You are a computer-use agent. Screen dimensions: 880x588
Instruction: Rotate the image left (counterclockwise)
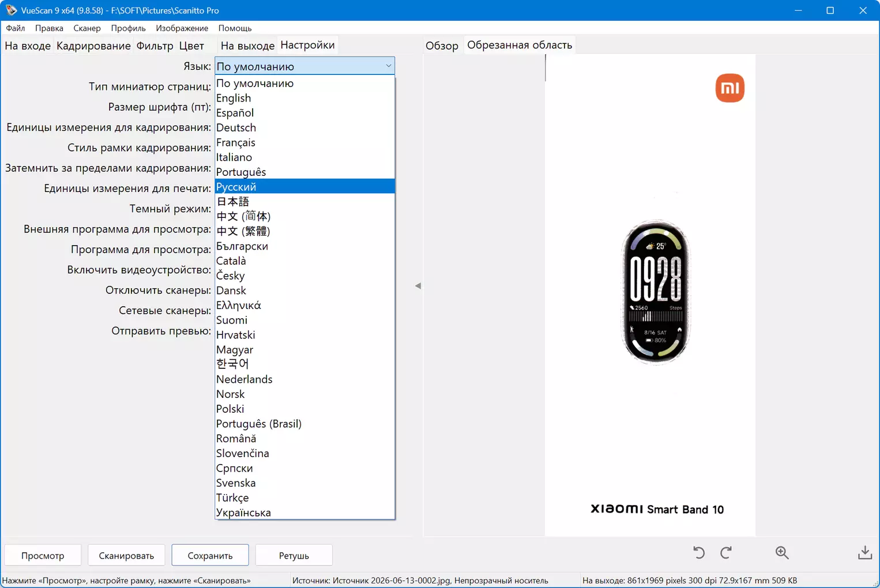click(x=698, y=553)
